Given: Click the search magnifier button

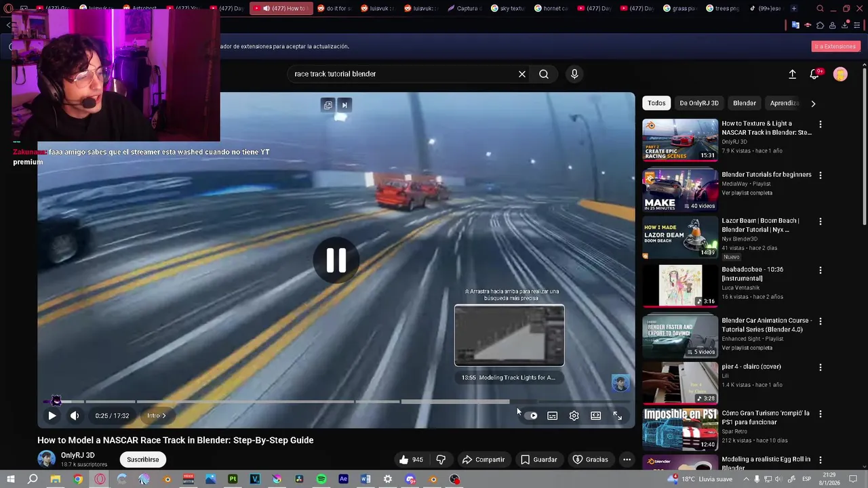Looking at the screenshot, I should tap(544, 74).
